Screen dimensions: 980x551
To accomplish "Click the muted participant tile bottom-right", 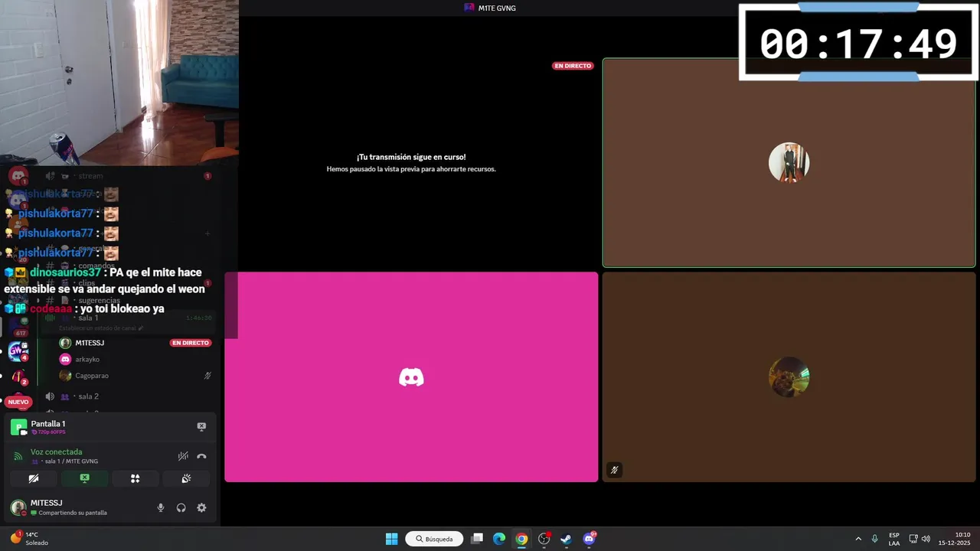I will click(789, 377).
